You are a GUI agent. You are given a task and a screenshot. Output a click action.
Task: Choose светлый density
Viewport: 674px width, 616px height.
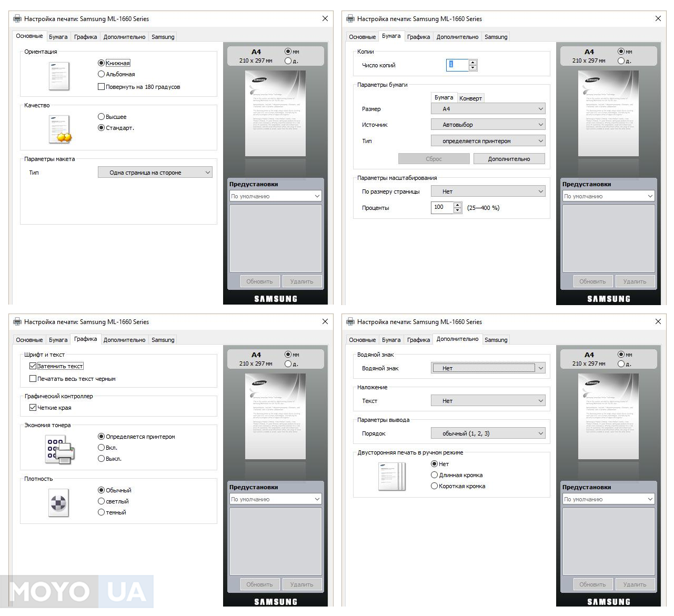[113, 501]
